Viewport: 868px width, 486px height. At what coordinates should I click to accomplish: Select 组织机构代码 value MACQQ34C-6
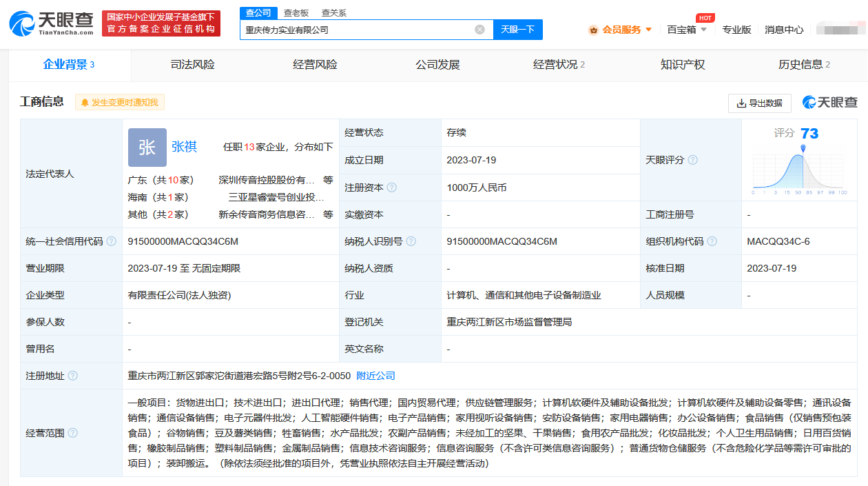(778, 241)
